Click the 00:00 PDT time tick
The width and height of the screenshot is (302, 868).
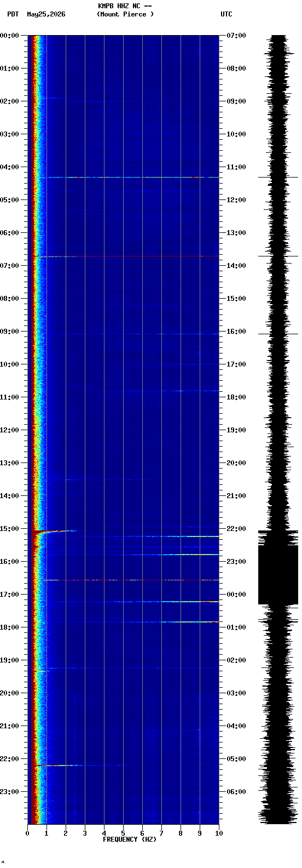[x=9, y=36]
